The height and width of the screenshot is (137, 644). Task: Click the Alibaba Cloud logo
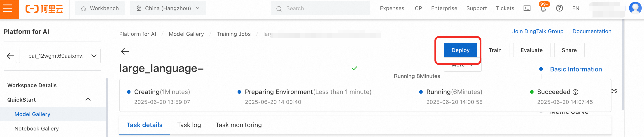[44, 9]
